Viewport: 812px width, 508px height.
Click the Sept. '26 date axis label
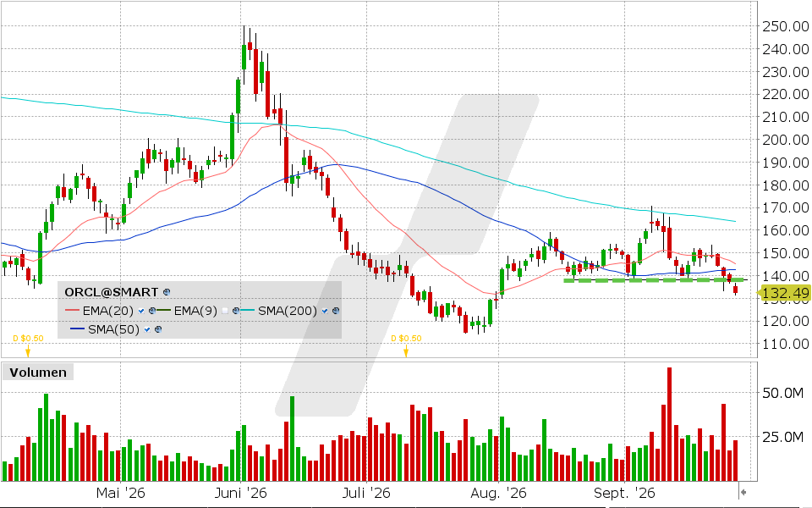(624, 493)
